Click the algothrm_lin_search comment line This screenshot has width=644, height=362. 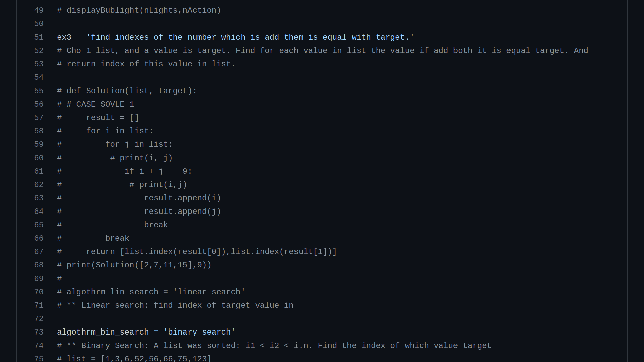(151, 292)
